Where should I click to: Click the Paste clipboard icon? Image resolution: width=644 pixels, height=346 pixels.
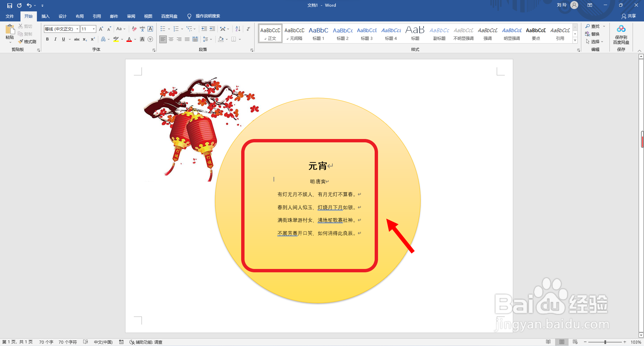click(10, 30)
